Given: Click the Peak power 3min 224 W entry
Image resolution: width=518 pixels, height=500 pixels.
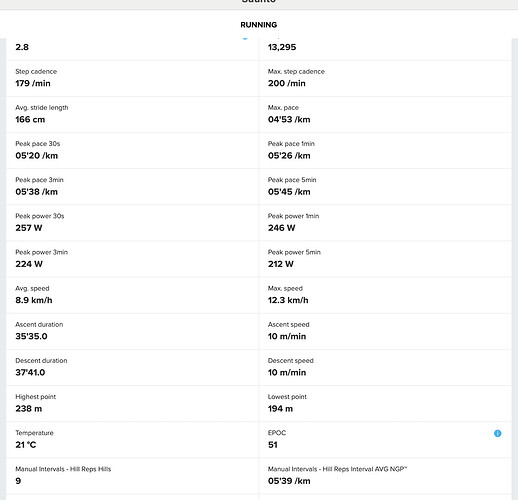Looking at the screenshot, I should coord(132,259).
